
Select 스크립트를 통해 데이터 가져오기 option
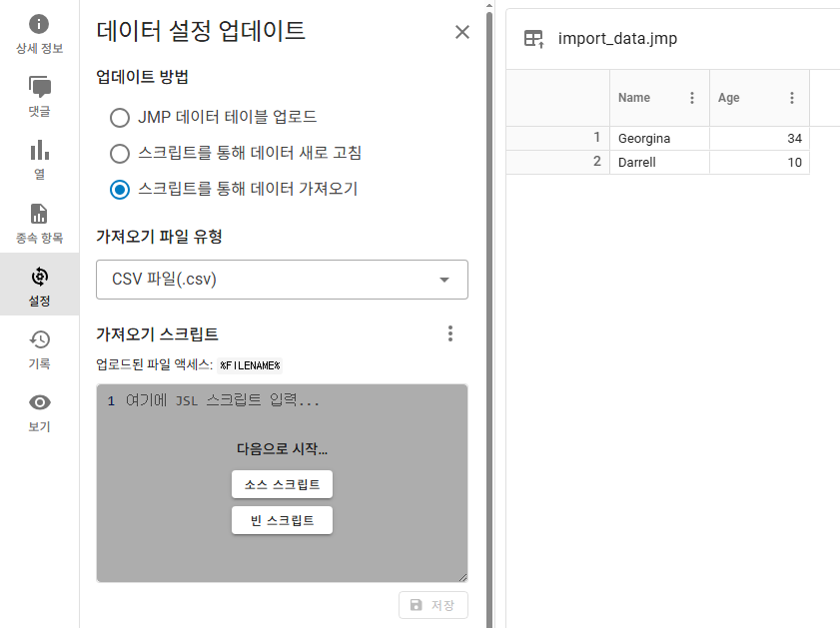120,189
